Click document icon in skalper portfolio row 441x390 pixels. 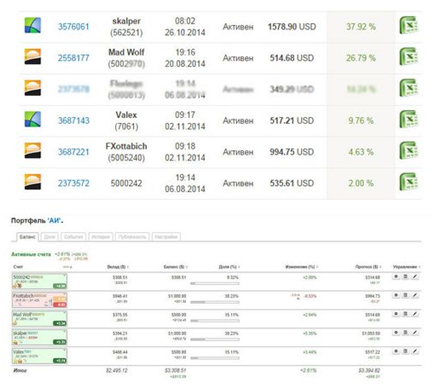tap(405, 333)
